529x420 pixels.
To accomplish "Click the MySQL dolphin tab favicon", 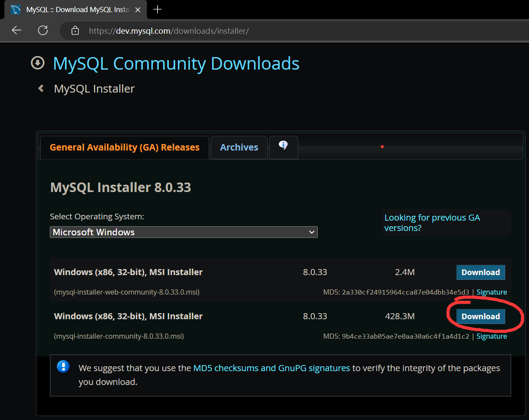I will pos(16,10).
